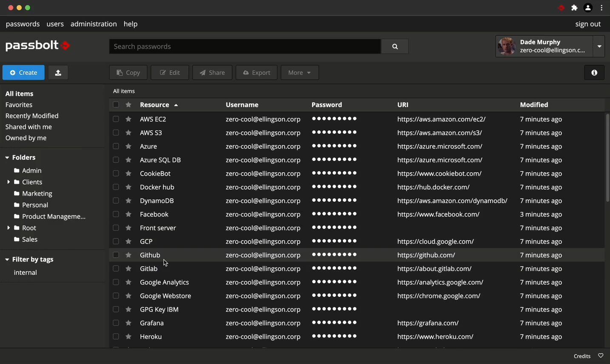Favorite the Github star

pyautogui.click(x=128, y=255)
